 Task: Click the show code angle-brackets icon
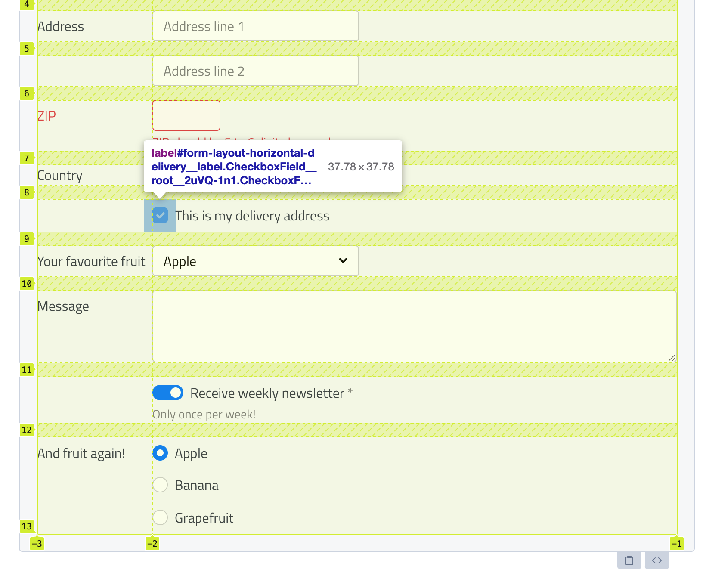(x=656, y=560)
